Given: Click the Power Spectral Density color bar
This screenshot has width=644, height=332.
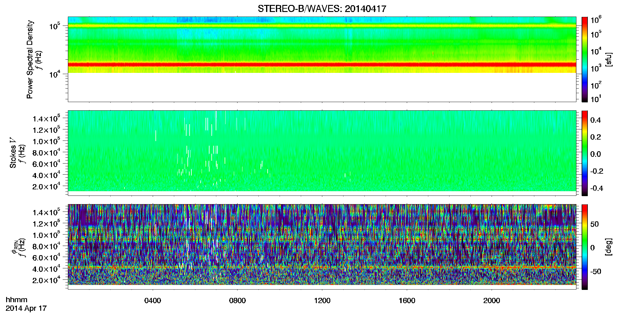Looking at the screenshot, I should tap(584, 59).
